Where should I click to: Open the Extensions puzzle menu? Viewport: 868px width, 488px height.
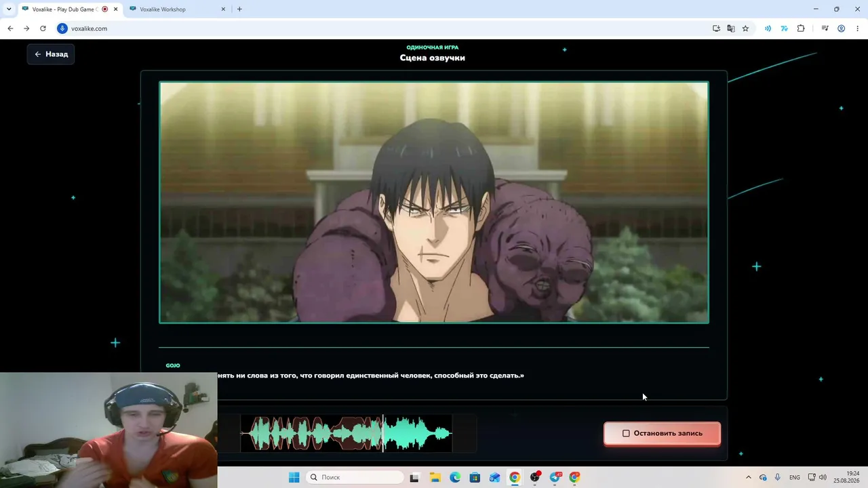[x=801, y=28]
